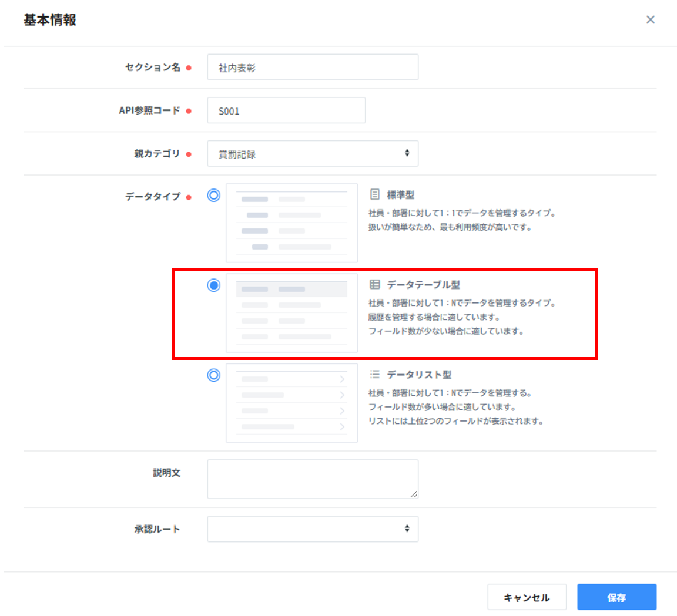Viewport: 677px width, 616px height.
Task: Click the データテーブル型 table icon
Action: 375,285
